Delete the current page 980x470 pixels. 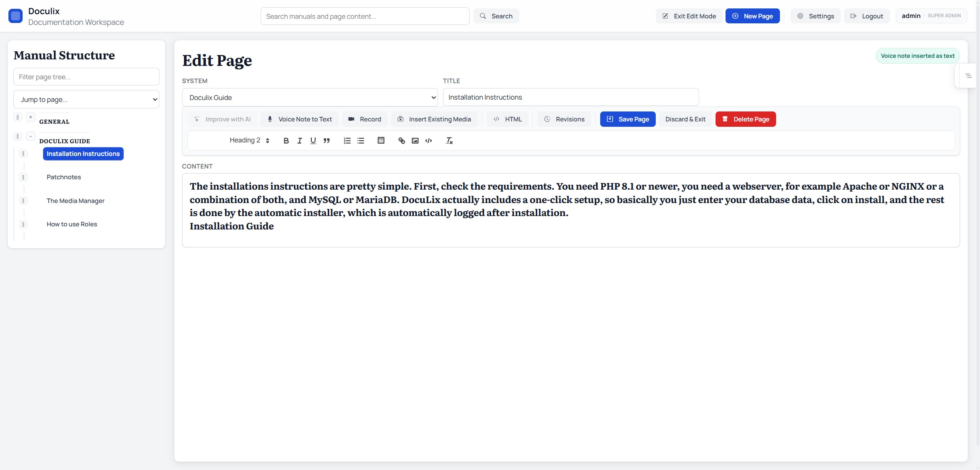pyautogui.click(x=745, y=119)
